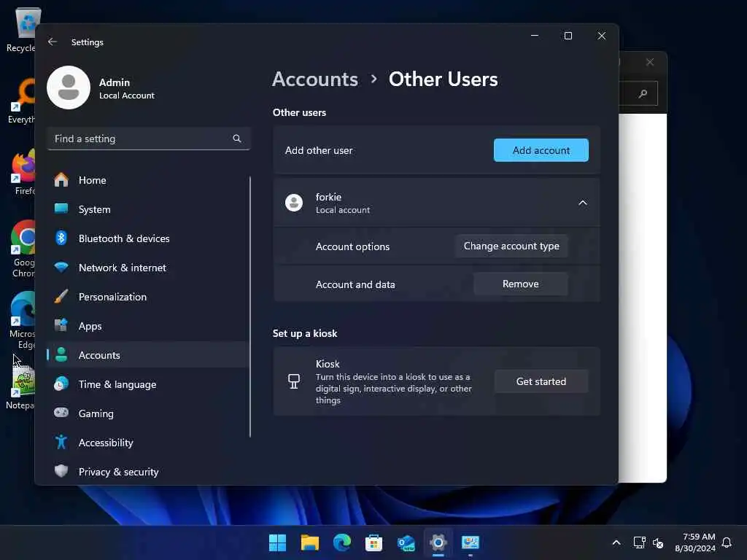Click the Accessibility figure icon
Screen dimensions: 747x560
click(x=61, y=442)
